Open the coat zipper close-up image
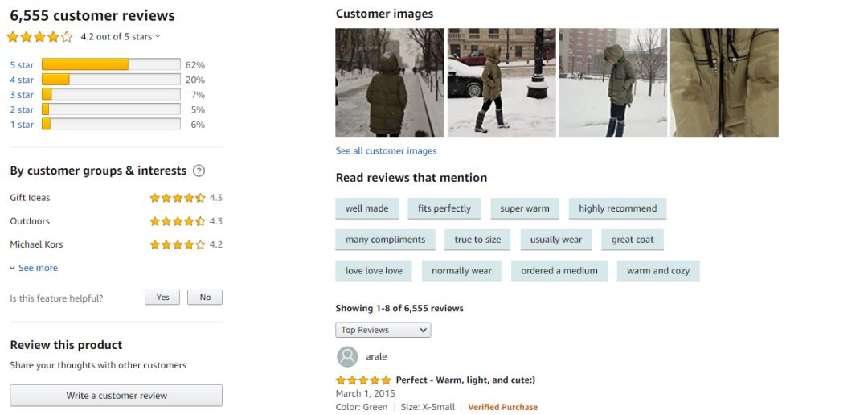 click(724, 83)
